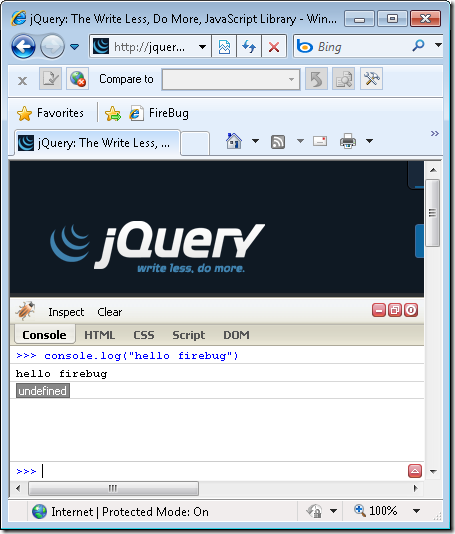Screen dimensions: 455x534
Task: Open the hammer and wrench tools icon
Action: pyautogui.click(x=372, y=79)
